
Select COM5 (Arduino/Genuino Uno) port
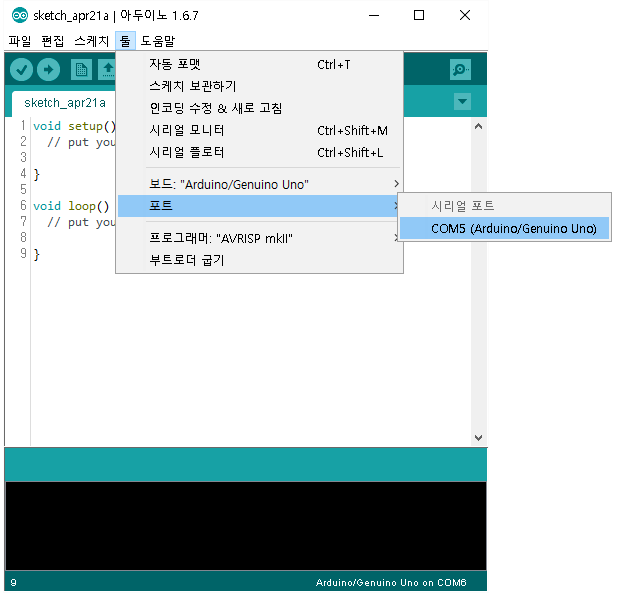(504, 228)
